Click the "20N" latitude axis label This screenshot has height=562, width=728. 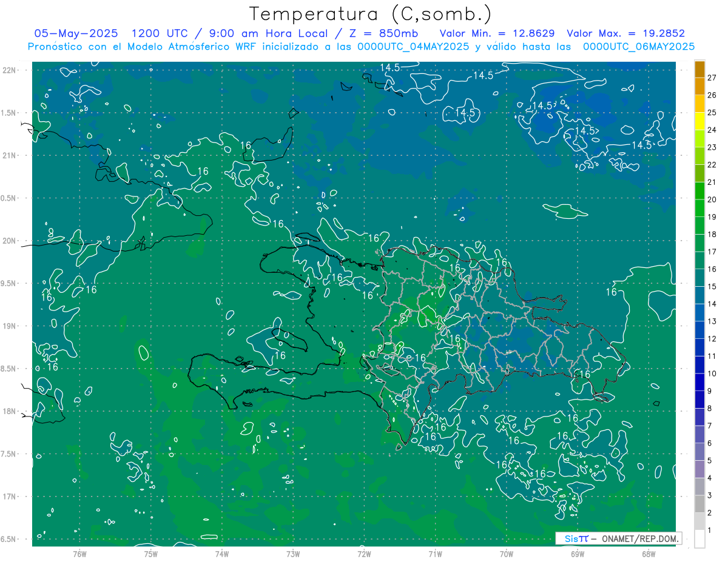point(10,241)
